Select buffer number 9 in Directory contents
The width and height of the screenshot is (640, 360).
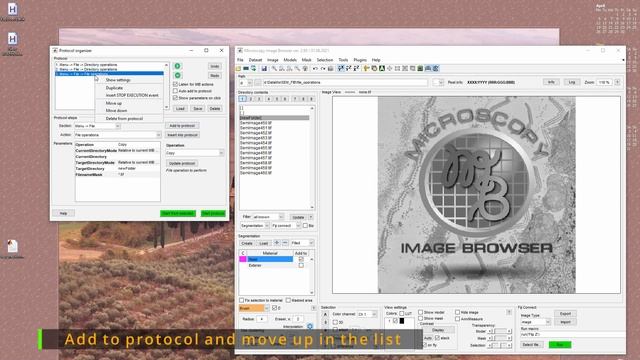[311, 99]
